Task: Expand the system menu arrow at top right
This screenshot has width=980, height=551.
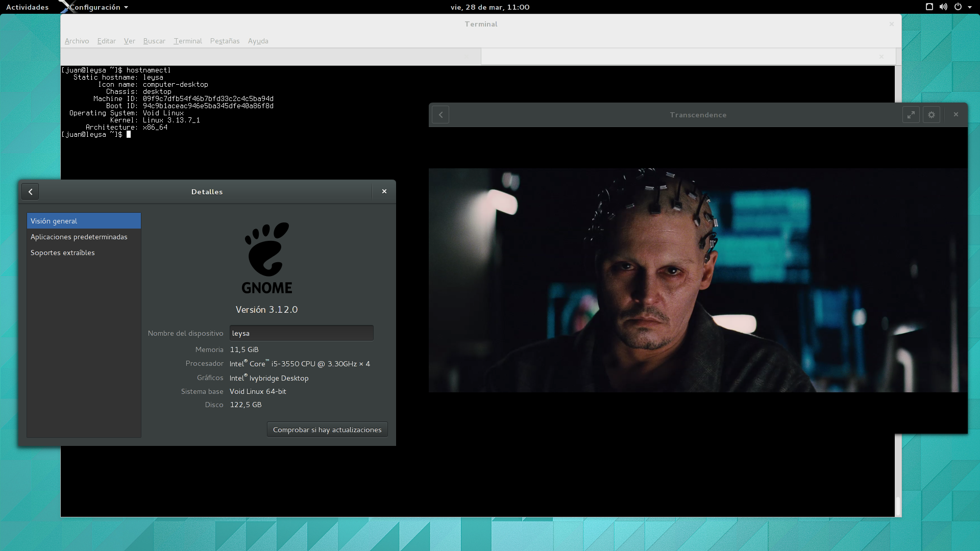Action: point(970,7)
